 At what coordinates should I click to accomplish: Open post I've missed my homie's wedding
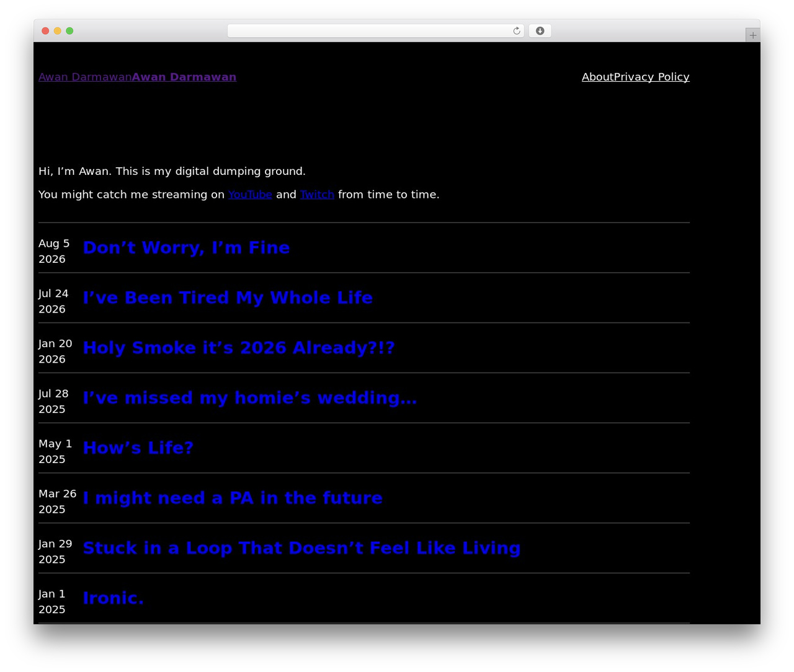click(x=250, y=398)
